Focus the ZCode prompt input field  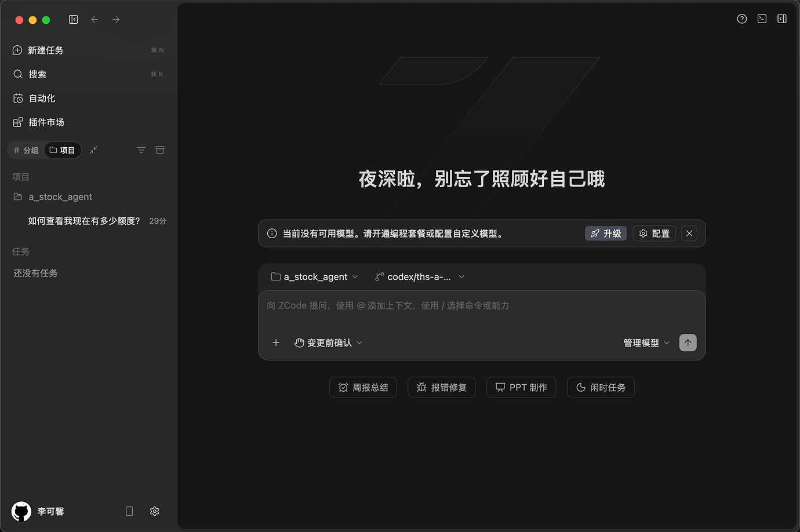(x=482, y=305)
